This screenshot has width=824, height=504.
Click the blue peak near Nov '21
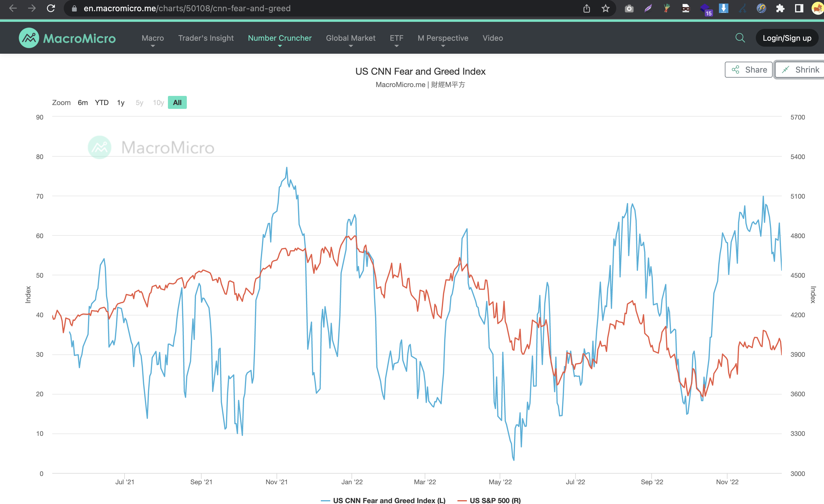coord(287,168)
